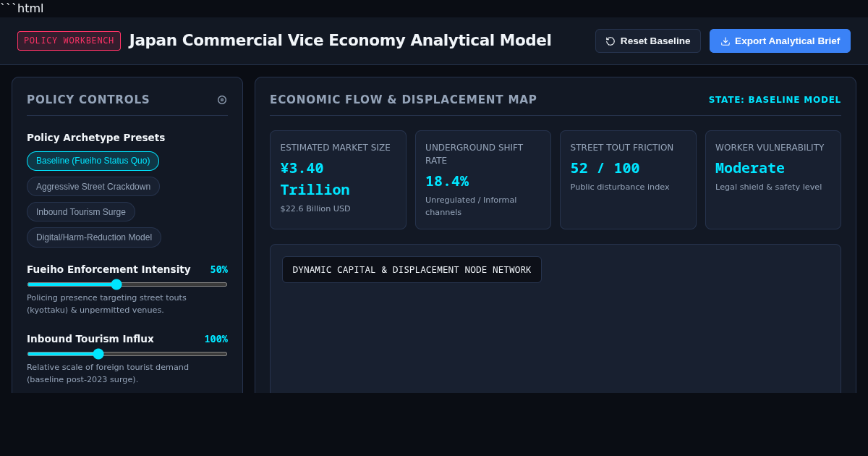Choose the Aggressive Street Crackdown preset
Image resolution: width=868 pixels, height=456 pixels.
click(x=93, y=187)
